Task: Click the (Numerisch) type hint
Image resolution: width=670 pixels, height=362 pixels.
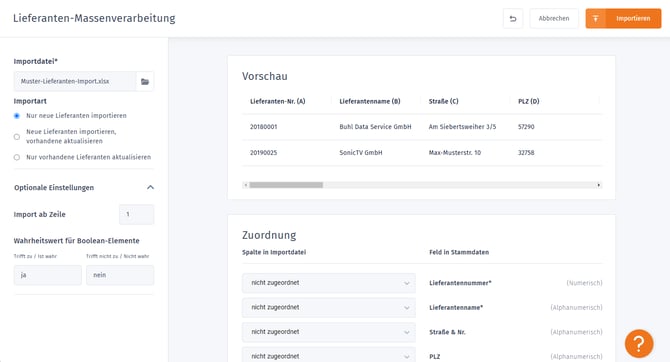Action: (x=584, y=283)
